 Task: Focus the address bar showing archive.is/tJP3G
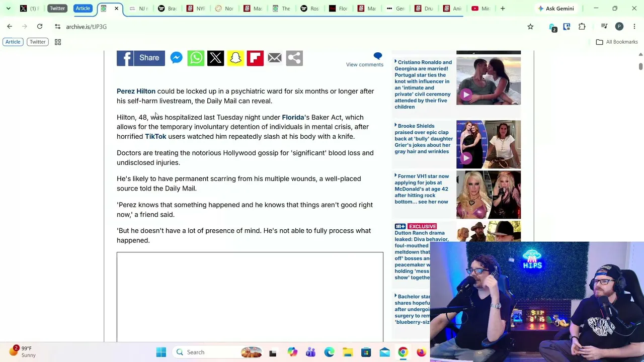pyautogui.click(x=292, y=27)
